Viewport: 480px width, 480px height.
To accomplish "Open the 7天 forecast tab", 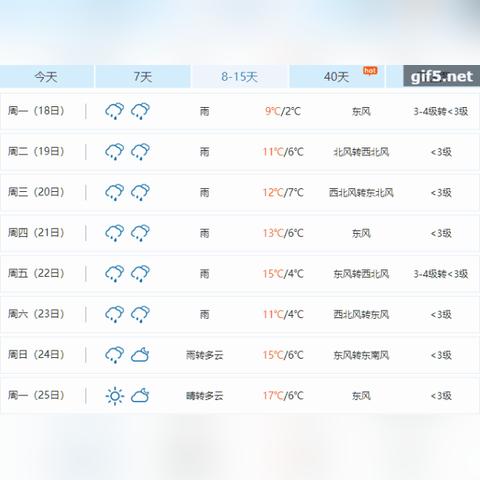I will point(143,77).
